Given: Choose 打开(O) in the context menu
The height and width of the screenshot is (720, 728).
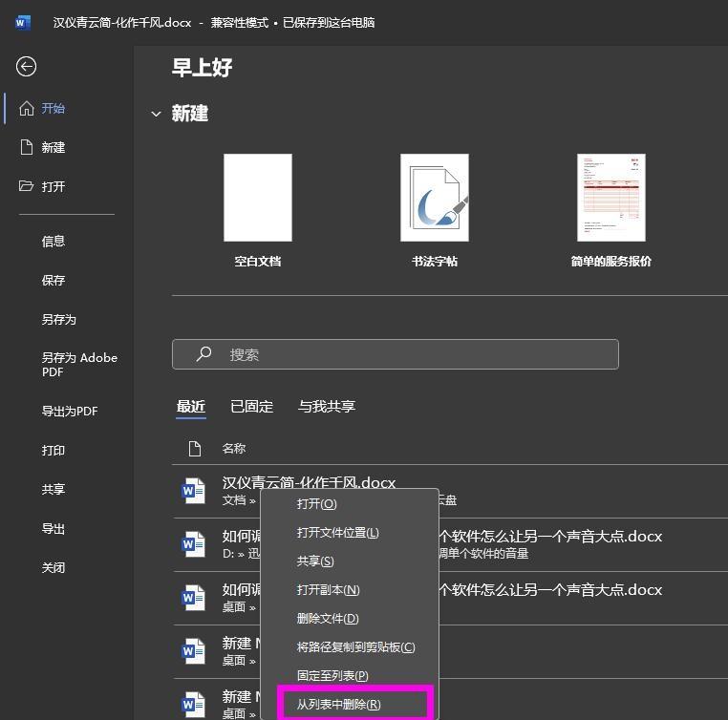Looking at the screenshot, I should click(x=350, y=504).
